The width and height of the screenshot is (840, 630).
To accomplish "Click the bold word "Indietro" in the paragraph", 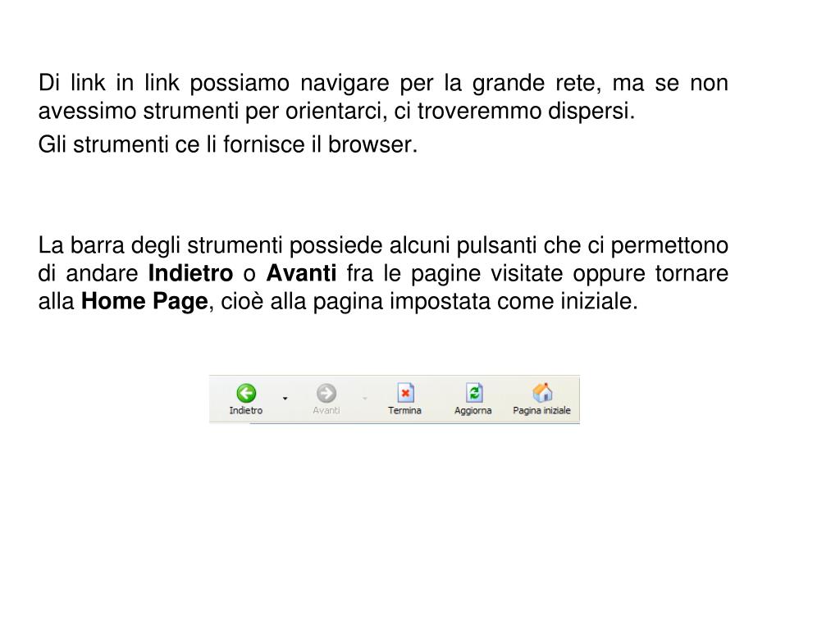I will (190, 273).
